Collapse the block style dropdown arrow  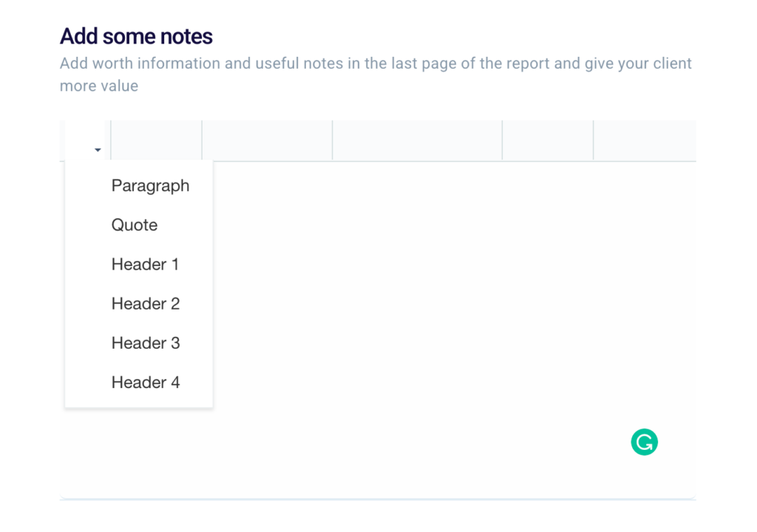pos(98,150)
